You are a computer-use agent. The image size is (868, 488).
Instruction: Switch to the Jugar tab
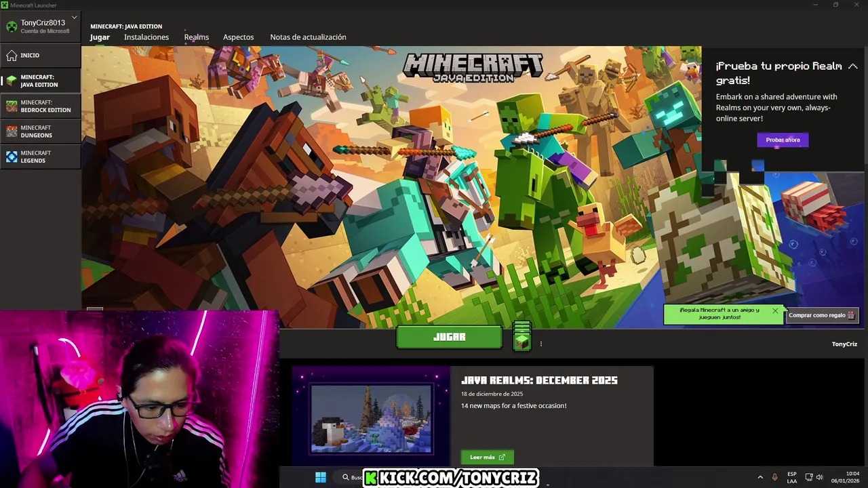click(x=100, y=37)
